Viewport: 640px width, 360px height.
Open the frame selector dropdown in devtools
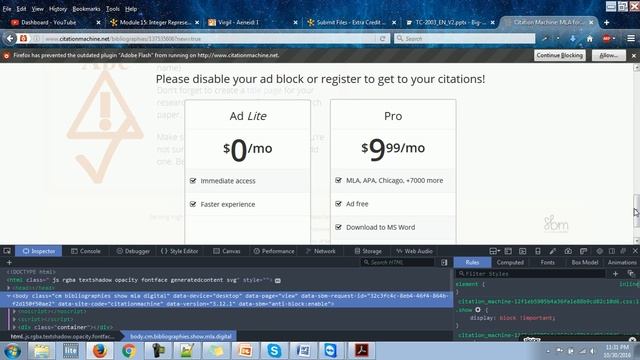pos(495,251)
